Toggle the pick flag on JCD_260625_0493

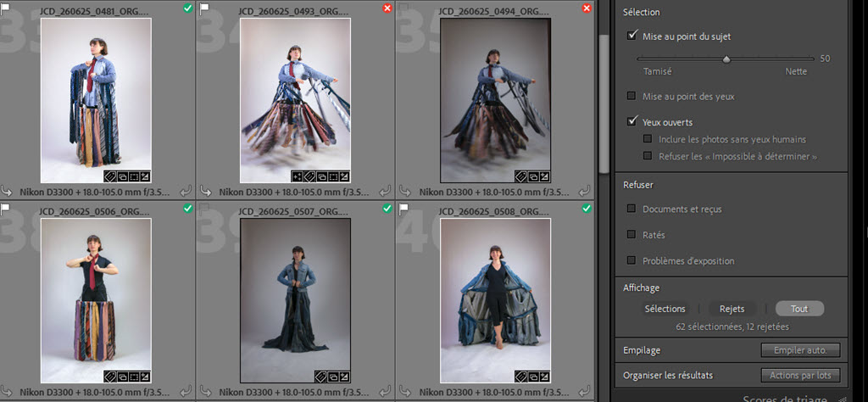click(x=204, y=8)
